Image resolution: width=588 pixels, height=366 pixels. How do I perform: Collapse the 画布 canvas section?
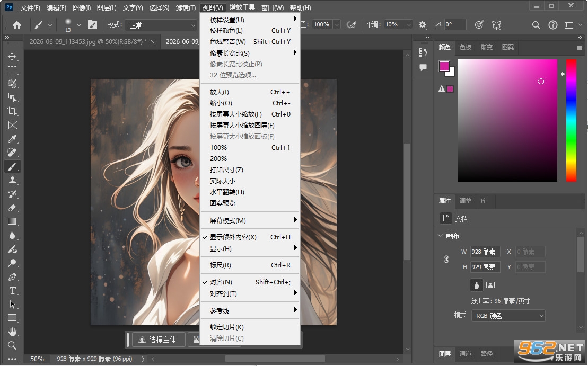(440, 236)
